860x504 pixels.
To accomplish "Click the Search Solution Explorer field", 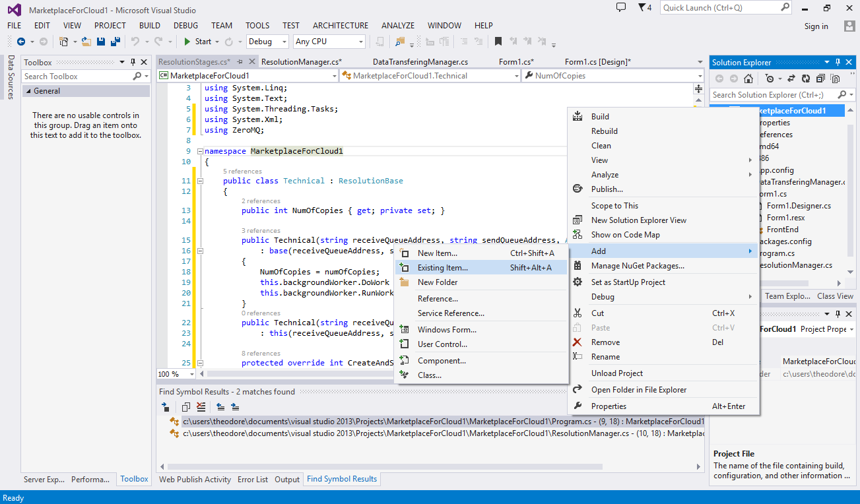I will (783, 95).
